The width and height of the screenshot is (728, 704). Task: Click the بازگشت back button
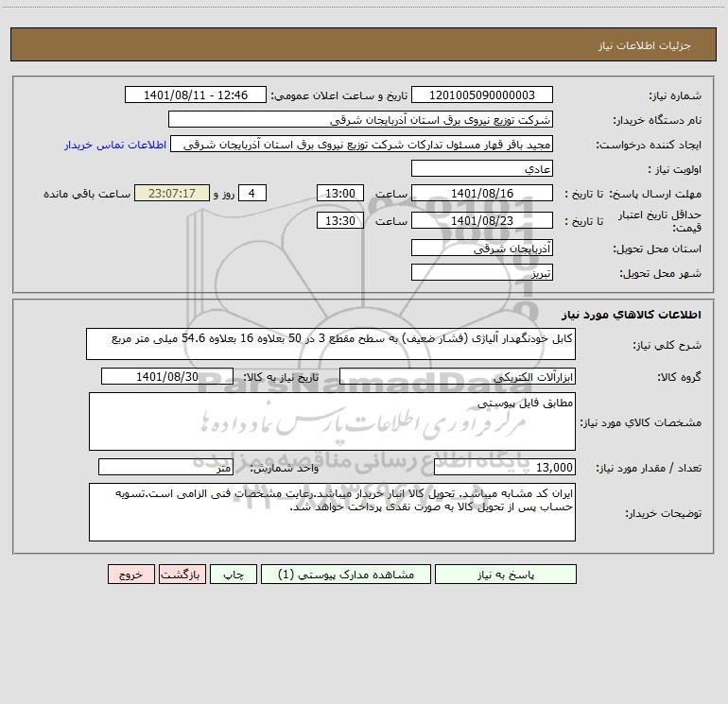click(x=182, y=574)
